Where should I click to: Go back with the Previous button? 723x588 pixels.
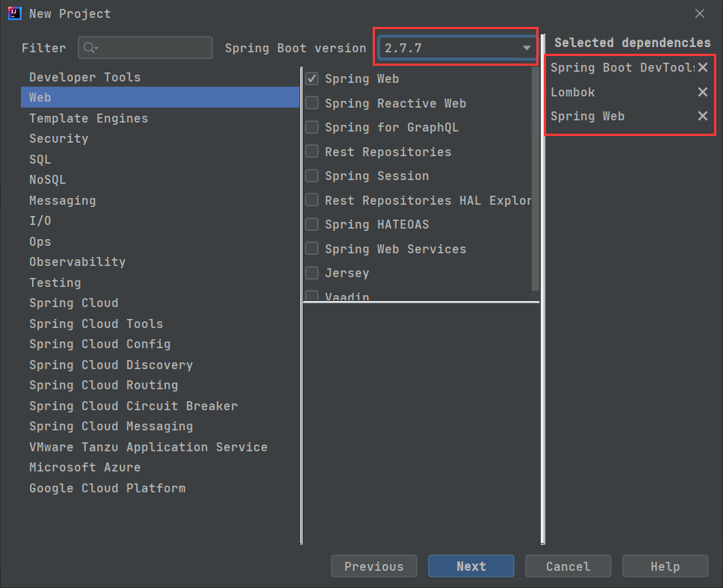(x=373, y=566)
